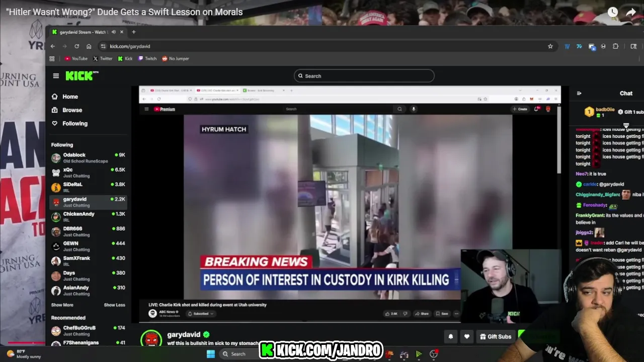Open the Kick bookmark
The image size is (644, 362).
click(125, 59)
